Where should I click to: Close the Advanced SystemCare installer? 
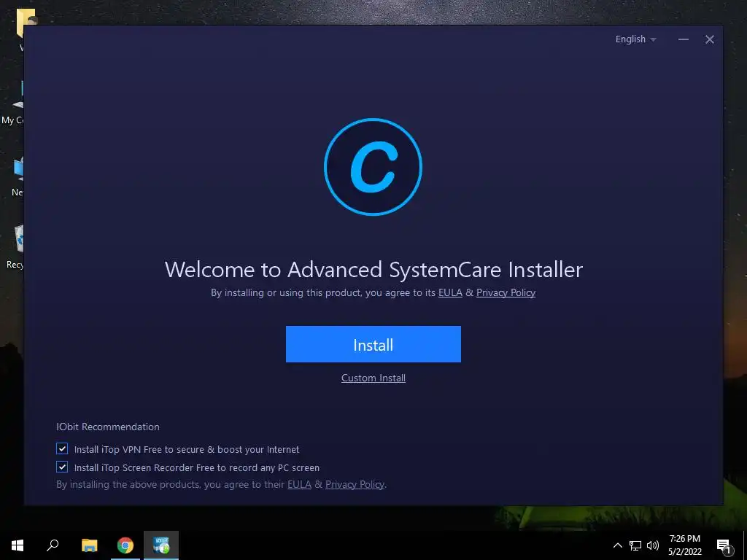[x=709, y=39]
